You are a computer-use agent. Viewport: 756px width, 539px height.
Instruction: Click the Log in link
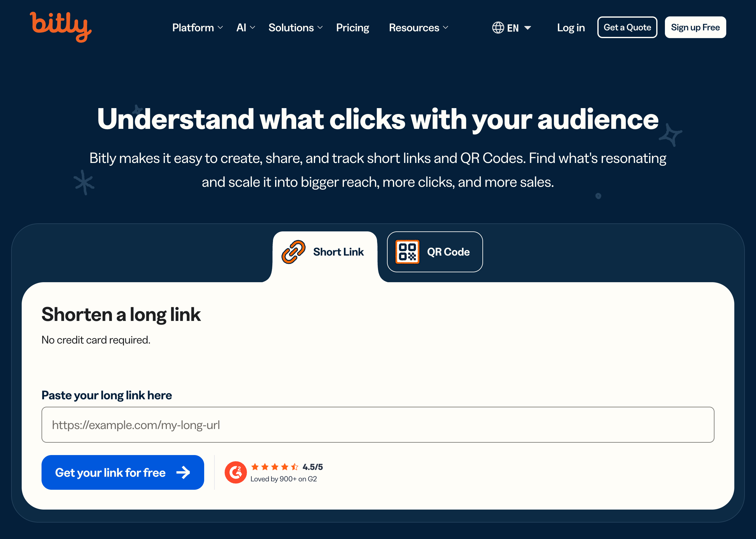pyautogui.click(x=571, y=28)
